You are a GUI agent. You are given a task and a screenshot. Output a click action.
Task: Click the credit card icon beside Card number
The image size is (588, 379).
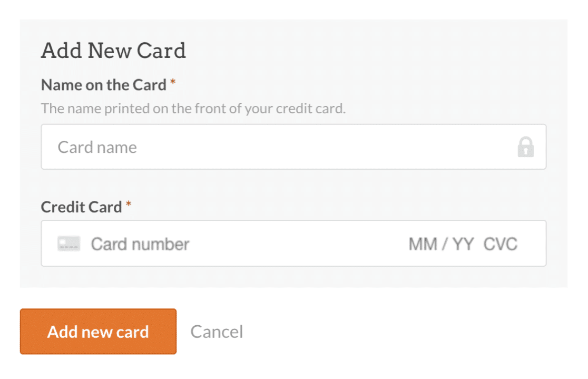tap(68, 244)
